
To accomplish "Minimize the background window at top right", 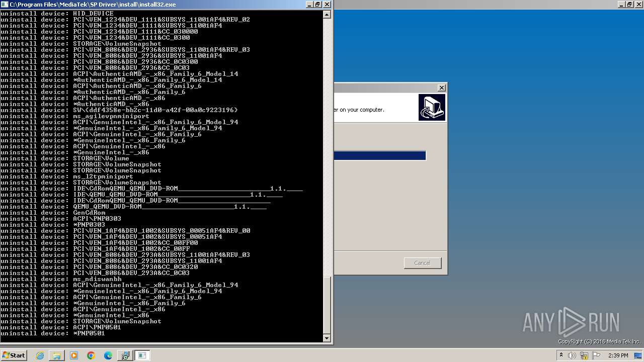I will click(621, 4).
